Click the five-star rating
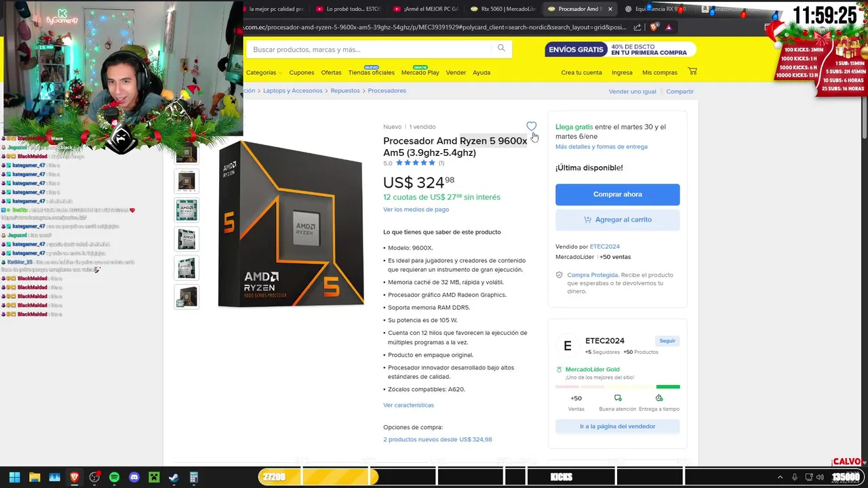 coord(415,163)
